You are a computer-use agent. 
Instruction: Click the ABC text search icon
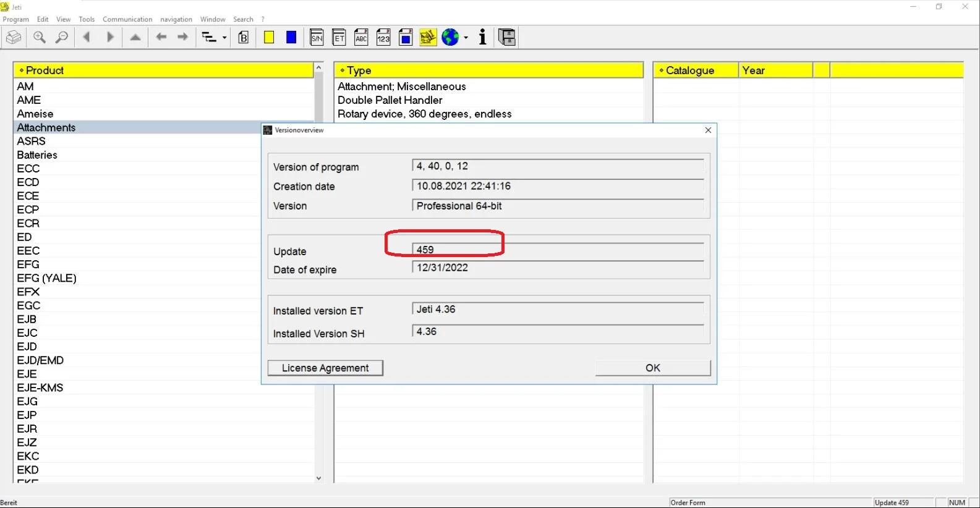point(361,38)
